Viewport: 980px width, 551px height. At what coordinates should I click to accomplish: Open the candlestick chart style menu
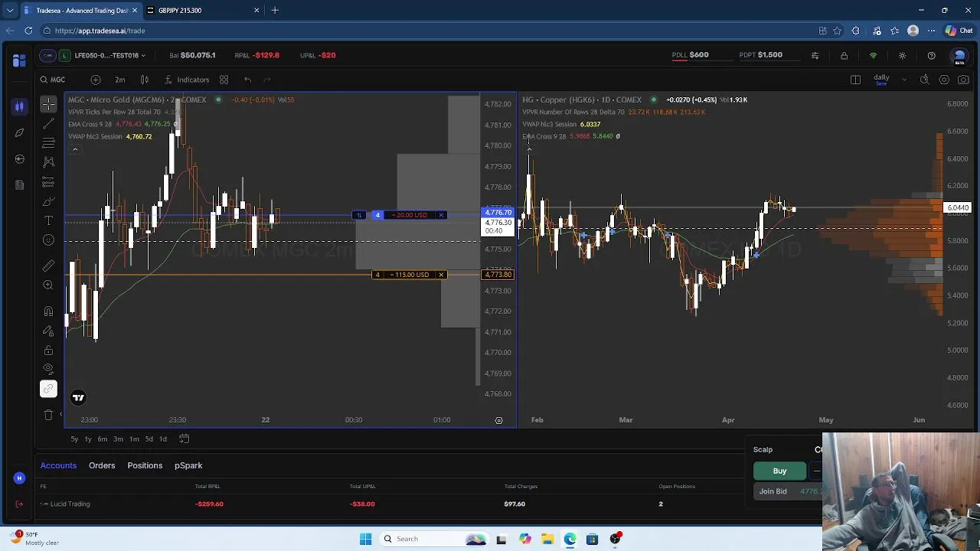click(145, 80)
